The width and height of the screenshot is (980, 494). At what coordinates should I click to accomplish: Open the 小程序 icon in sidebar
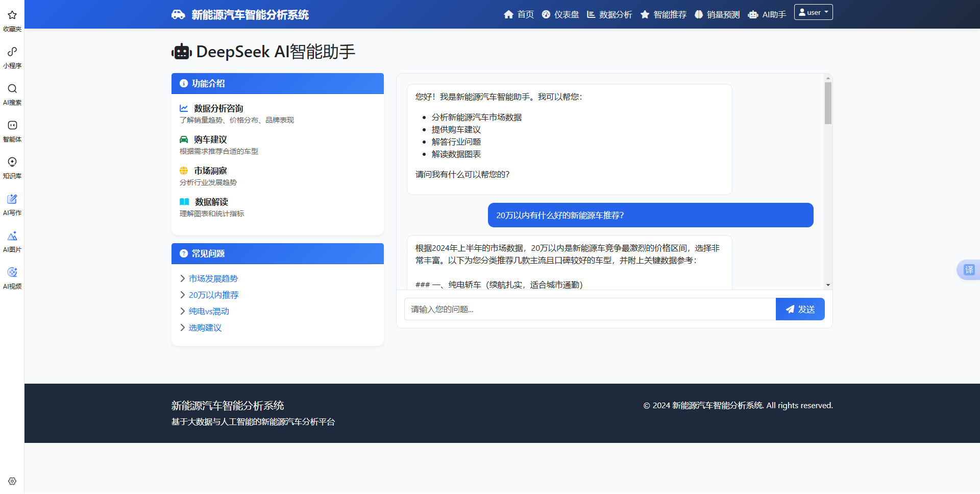[x=12, y=52]
